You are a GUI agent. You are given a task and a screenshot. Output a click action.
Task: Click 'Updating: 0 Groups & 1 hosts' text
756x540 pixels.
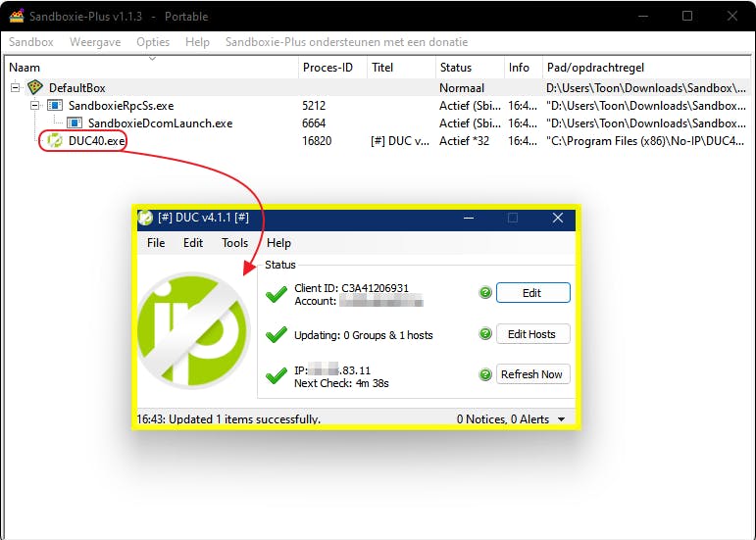pyautogui.click(x=364, y=335)
